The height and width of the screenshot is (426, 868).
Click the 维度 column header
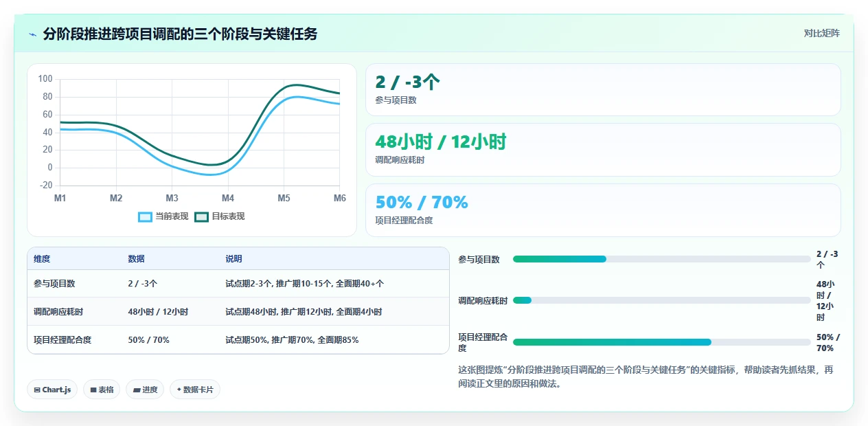coord(42,259)
